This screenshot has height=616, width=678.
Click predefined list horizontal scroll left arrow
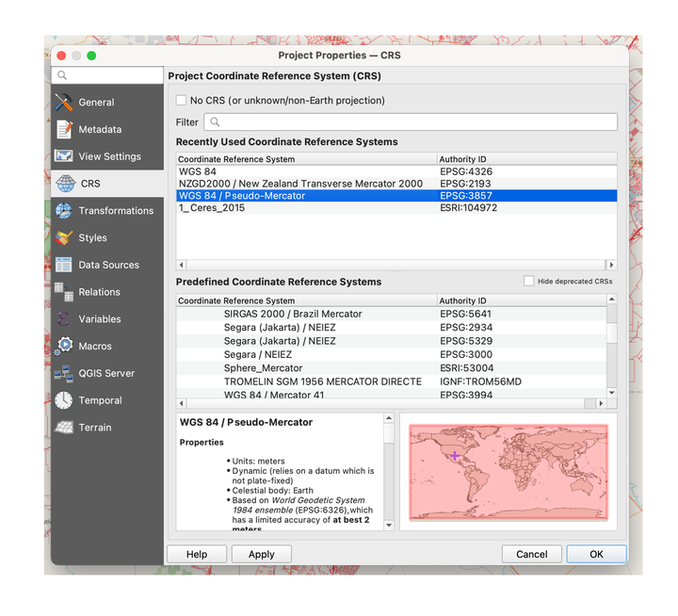point(182,403)
